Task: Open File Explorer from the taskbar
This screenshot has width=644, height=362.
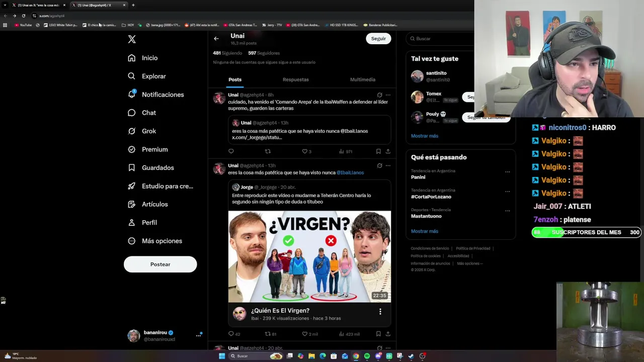Action: point(311,356)
